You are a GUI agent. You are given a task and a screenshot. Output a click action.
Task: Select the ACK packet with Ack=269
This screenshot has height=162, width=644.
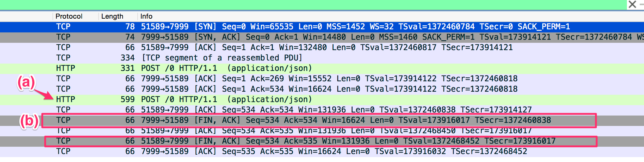pyautogui.click(x=322, y=79)
